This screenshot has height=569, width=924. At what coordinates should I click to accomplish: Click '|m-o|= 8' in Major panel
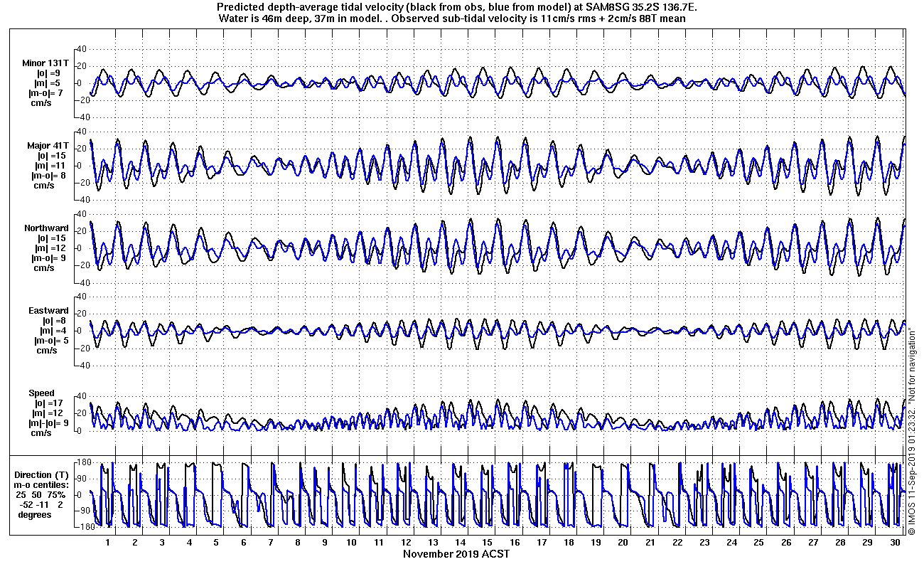49,175
